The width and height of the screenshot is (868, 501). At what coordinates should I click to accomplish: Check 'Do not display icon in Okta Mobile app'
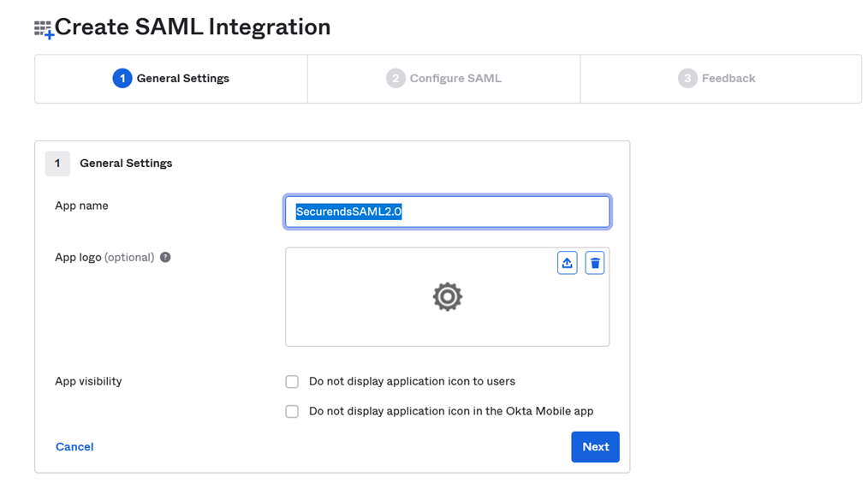[x=292, y=411]
